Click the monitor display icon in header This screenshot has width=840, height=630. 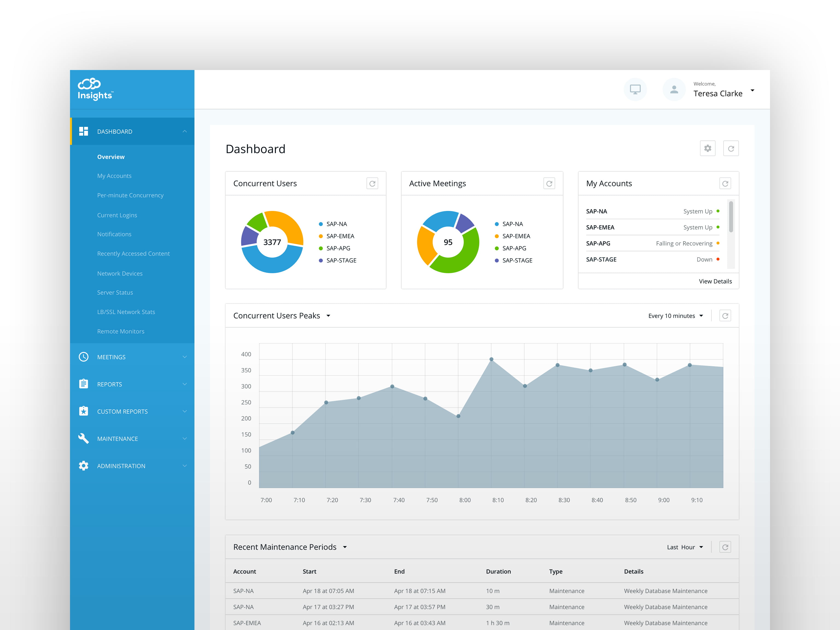click(x=635, y=89)
